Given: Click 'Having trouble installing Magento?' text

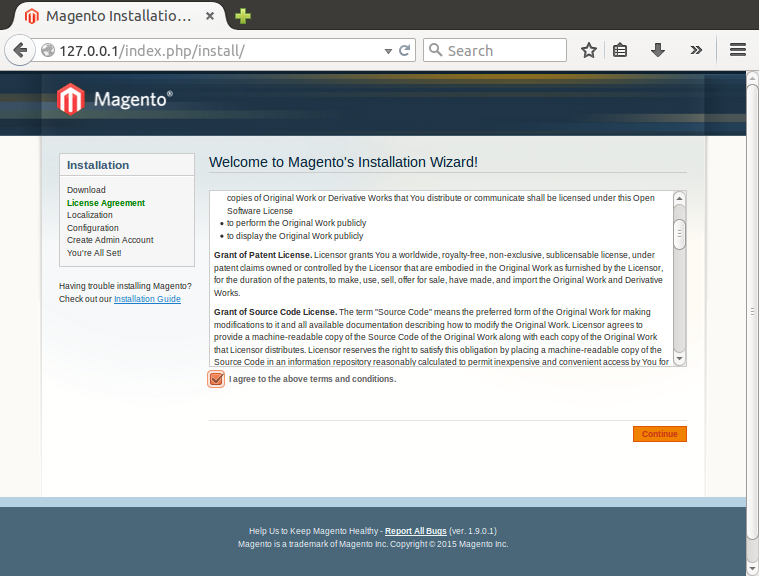Looking at the screenshot, I should [x=125, y=286].
